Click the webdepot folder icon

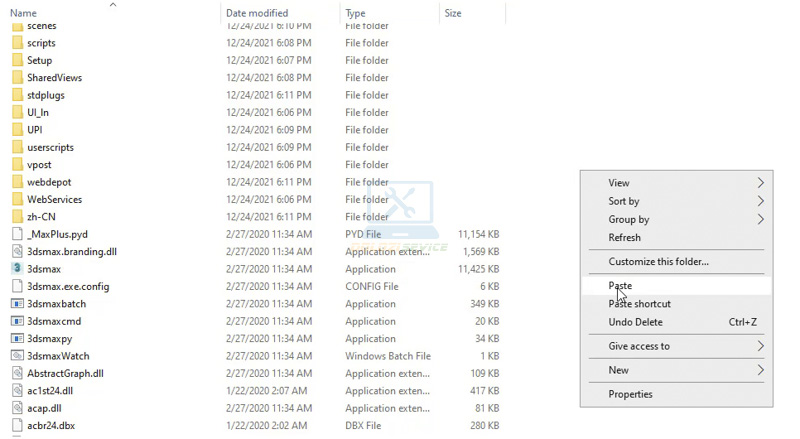[x=17, y=182]
